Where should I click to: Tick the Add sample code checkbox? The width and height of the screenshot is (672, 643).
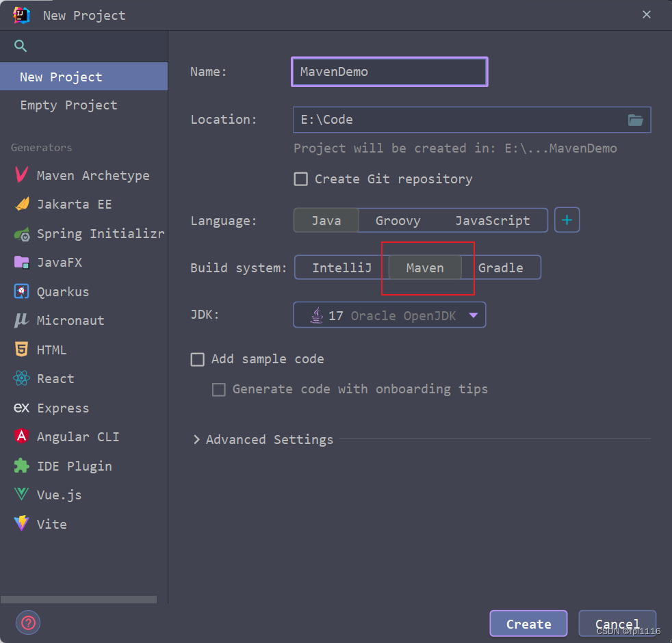point(198,359)
